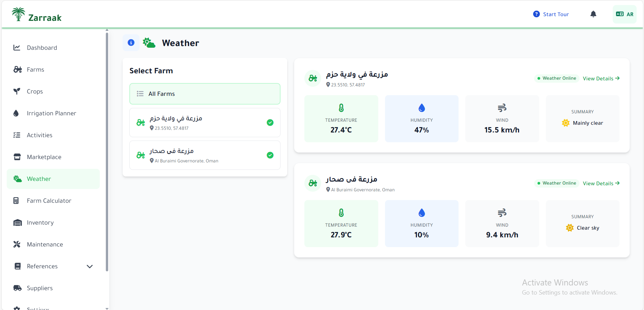The width and height of the screenshot is (644, 310).
Task: Toggle the checkmark on the Al Buraimi farm
Action: click(270, 155)
